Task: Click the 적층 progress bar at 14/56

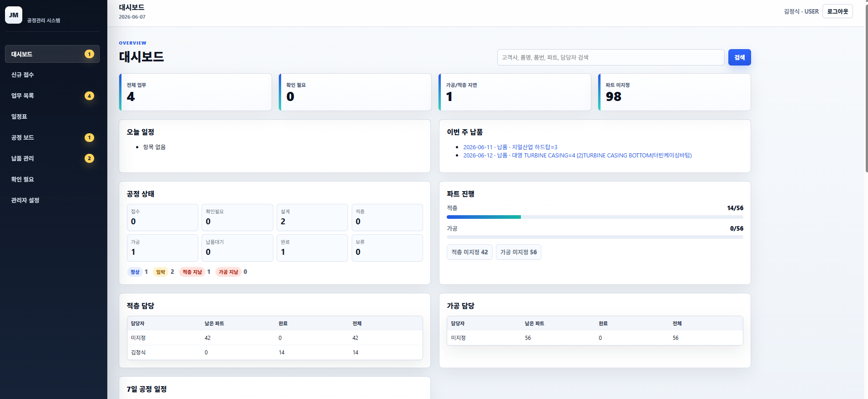Action: [595, 217]
